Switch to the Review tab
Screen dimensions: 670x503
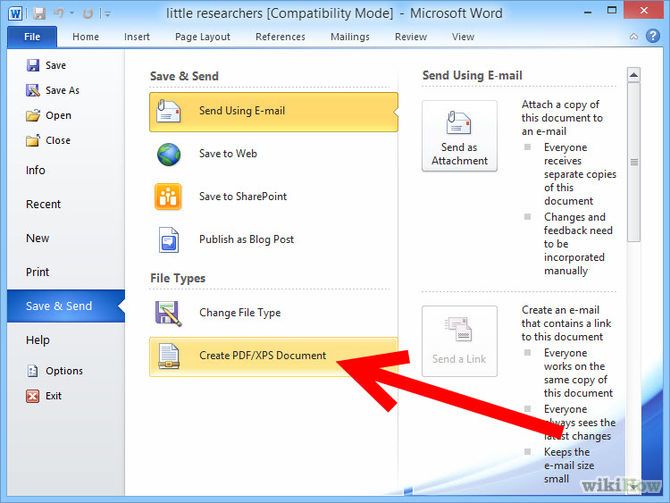pos(411,37)
